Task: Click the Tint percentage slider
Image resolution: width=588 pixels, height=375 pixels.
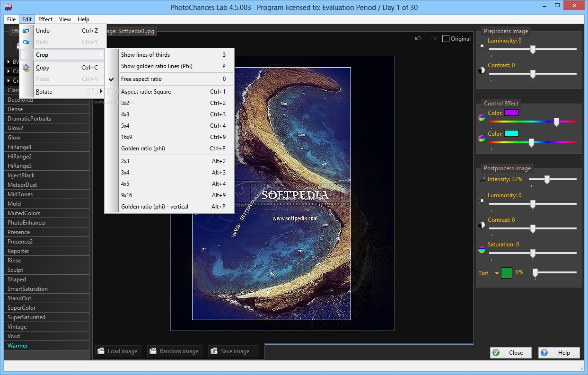Action: click(554, 273)
